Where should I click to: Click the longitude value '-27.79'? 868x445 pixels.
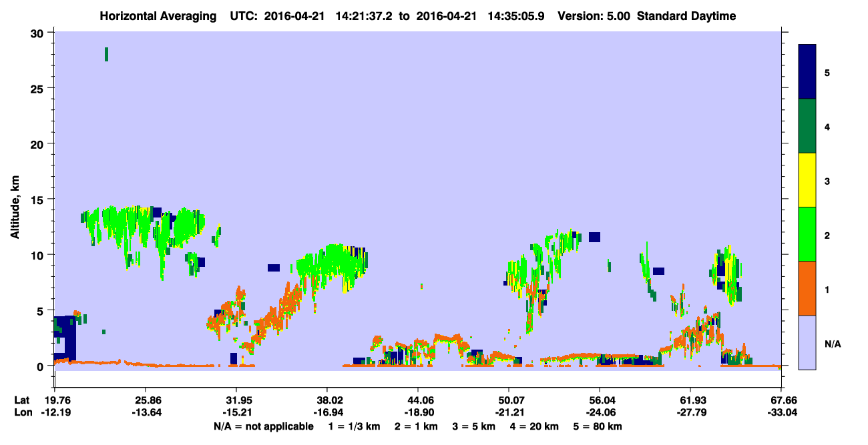tap(690, 412)
